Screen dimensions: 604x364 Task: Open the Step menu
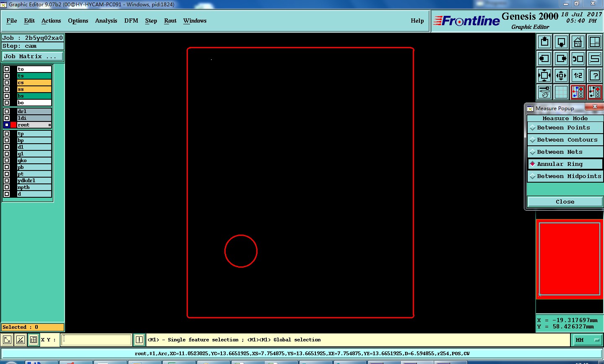[x=151, y=21]
